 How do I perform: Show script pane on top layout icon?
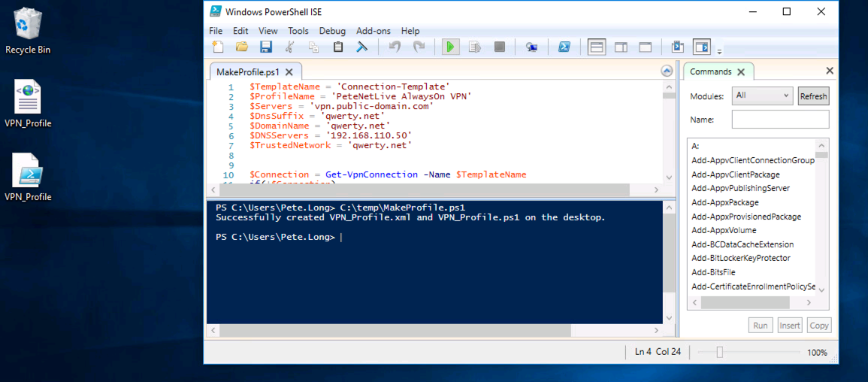[x=596, y=47]
